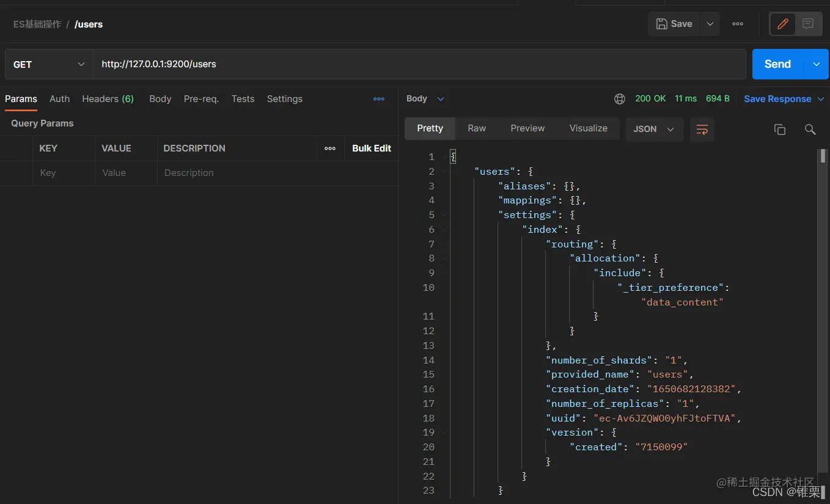
Task: Click the "provided_name" key
Action: coord(590,374)
